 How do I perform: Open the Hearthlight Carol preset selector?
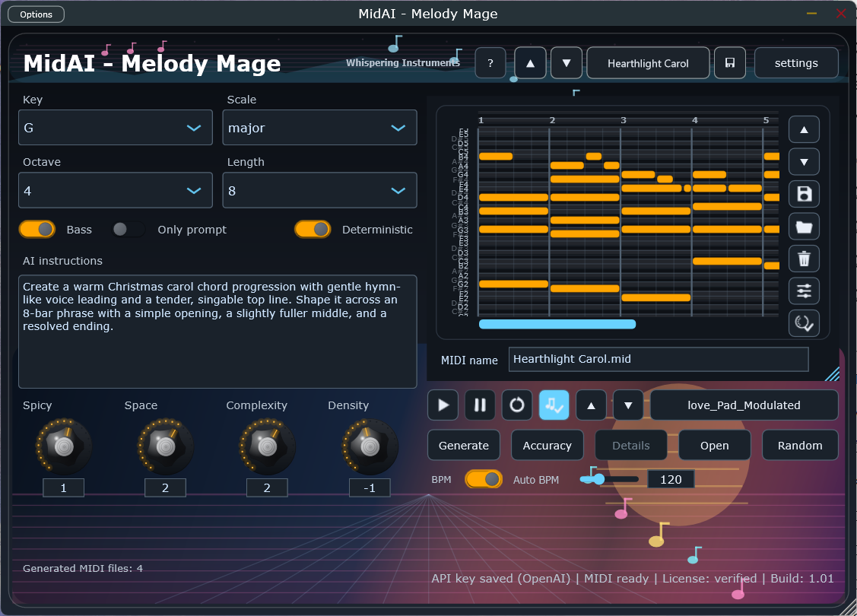(648, 63)
